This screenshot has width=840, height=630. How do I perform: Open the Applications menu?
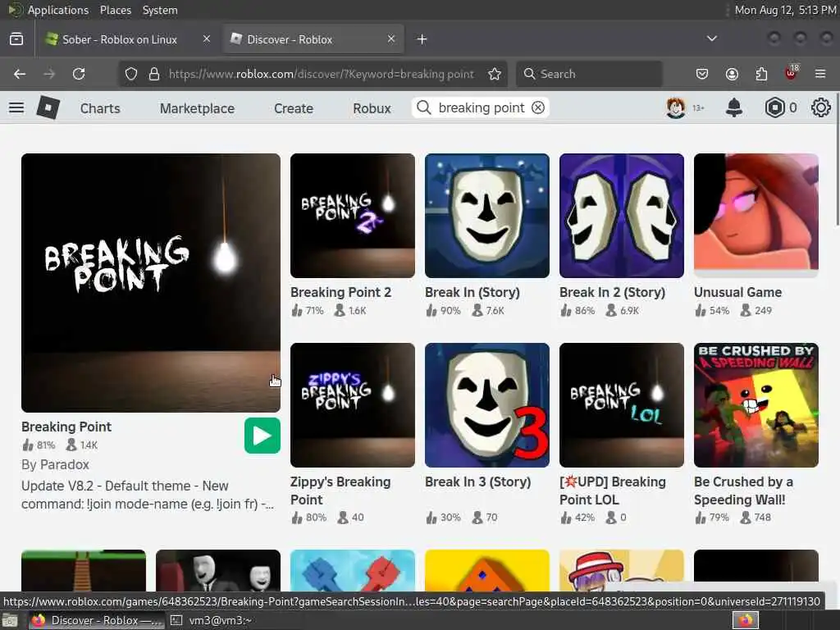pos(58,10)
